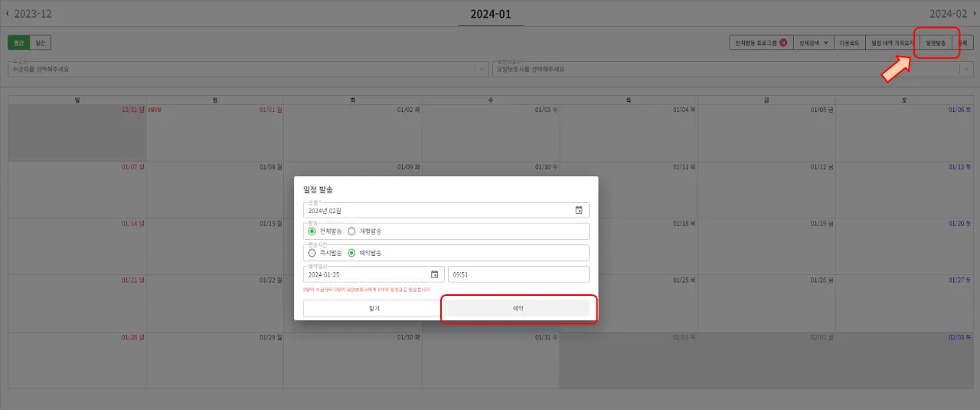Select calendar cell 12/31 일

[77, 133]
